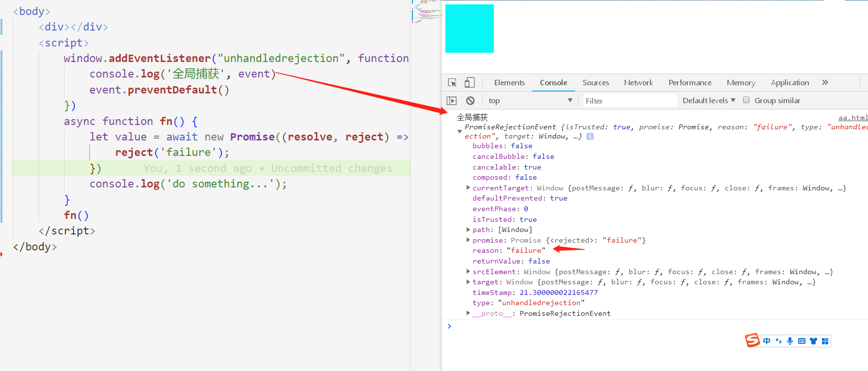Switch to the Performance tab
The width and height of the screenshot is (868, 371).
(690, 83)
